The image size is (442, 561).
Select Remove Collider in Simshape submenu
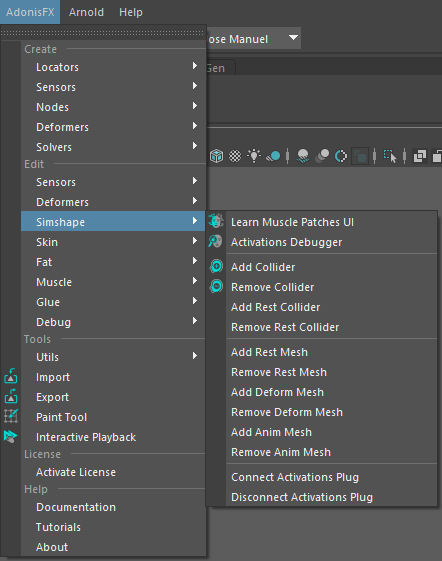[x=322, y=287]
